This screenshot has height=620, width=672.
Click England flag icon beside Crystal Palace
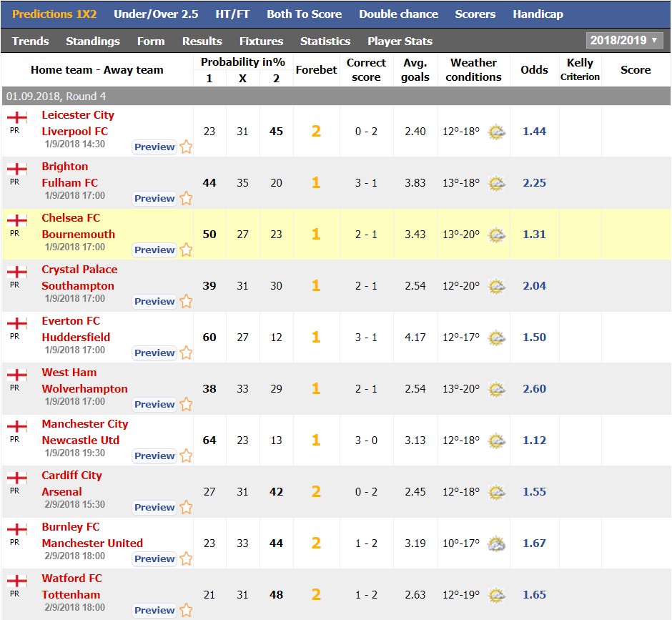pyautogui.click(x=17, y=272)
